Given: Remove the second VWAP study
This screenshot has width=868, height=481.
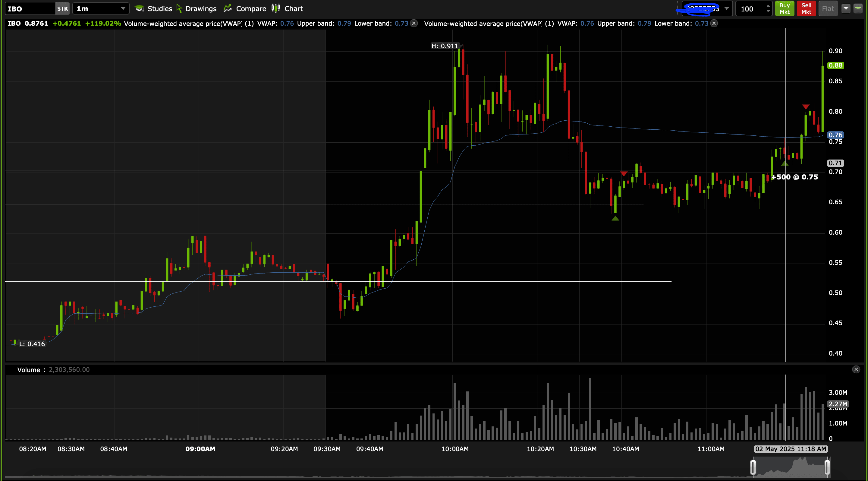Looking at the screenshot, I should 714,23.
